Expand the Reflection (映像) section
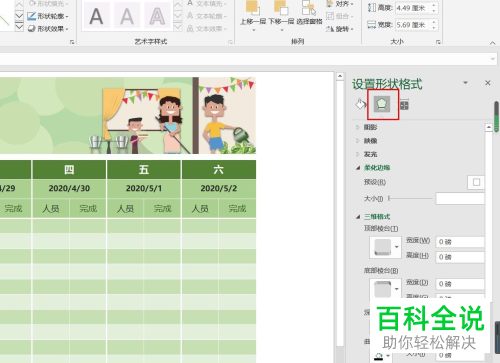The width and height of the screenshot is (500, 363). tap(358, 141)
